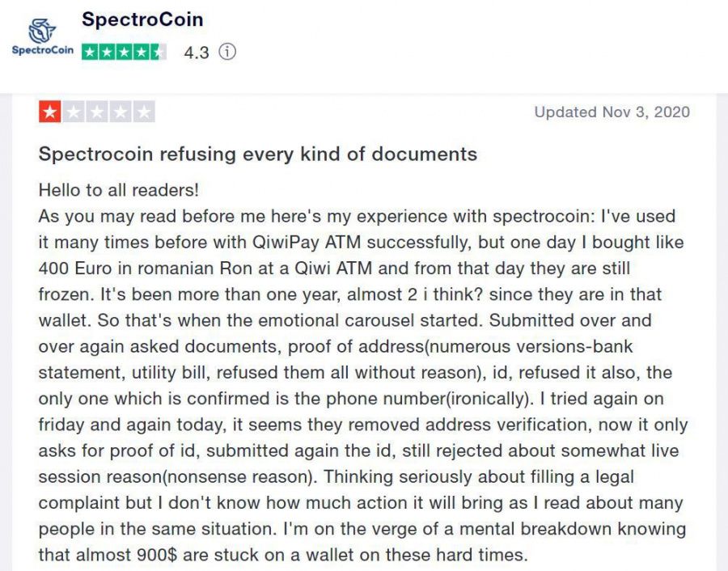The height and width of the screenshot is (571, 728).
Task: Click the red one-star review icon
Action: 50,112
